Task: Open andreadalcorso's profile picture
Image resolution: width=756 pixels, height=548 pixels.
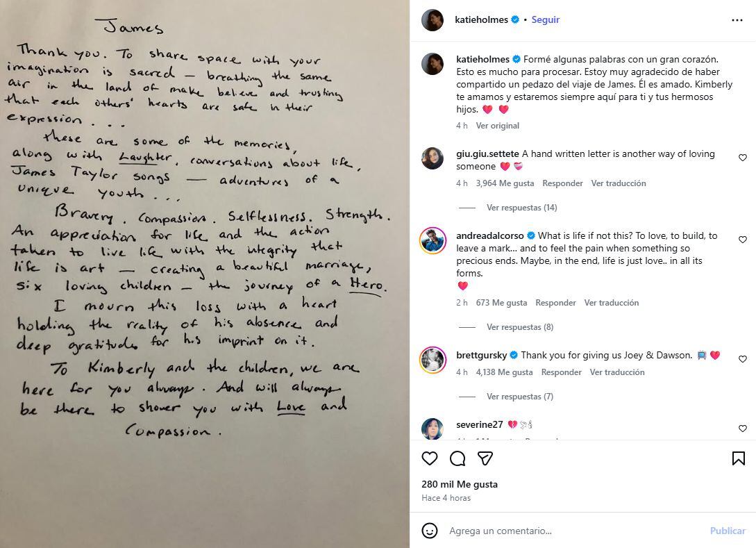Action: tap(432, 242)
